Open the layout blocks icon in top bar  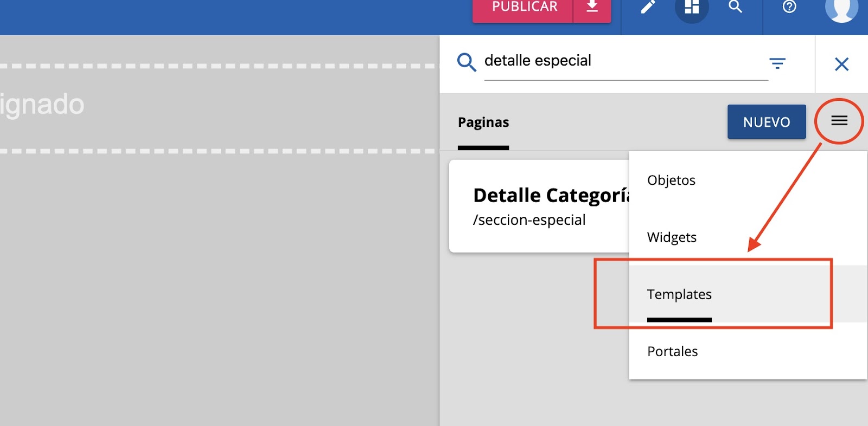click(x=692, y=8)
